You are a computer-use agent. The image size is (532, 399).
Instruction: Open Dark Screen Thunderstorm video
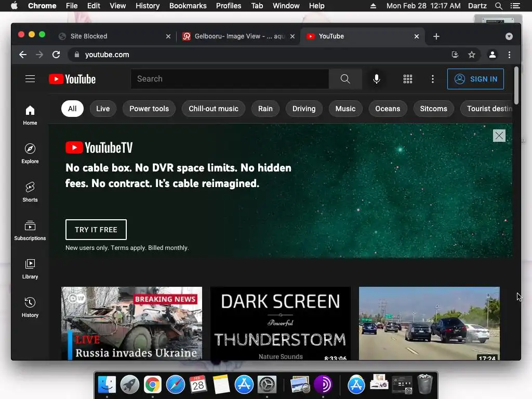click(280, 323)
